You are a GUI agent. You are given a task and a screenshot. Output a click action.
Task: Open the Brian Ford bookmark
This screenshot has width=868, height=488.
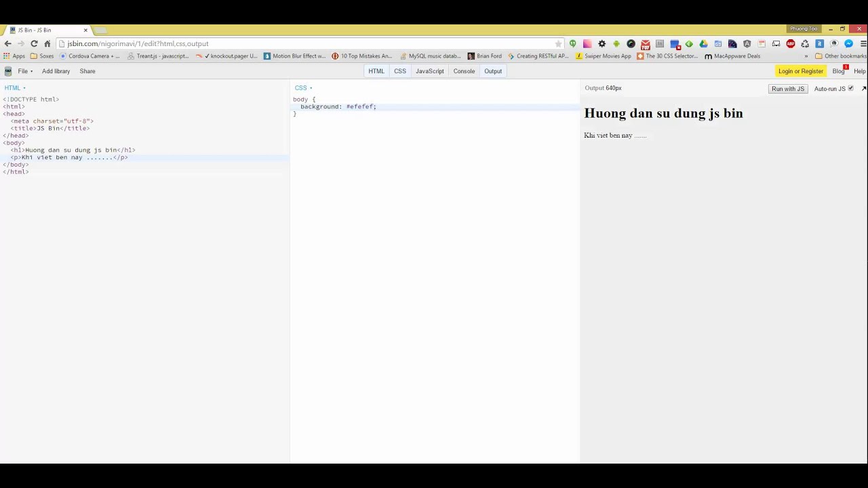[485, 56]
